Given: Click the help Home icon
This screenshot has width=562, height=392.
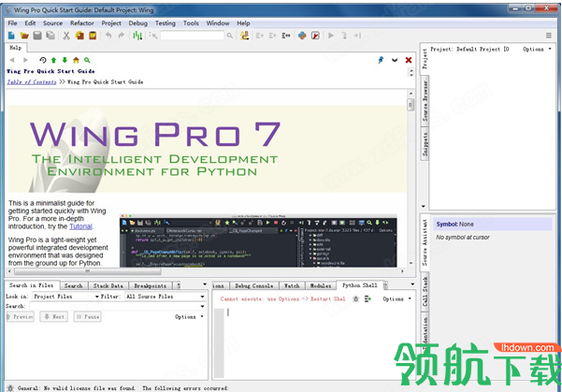Looking at the screenshot, I should tap(76, 60).
